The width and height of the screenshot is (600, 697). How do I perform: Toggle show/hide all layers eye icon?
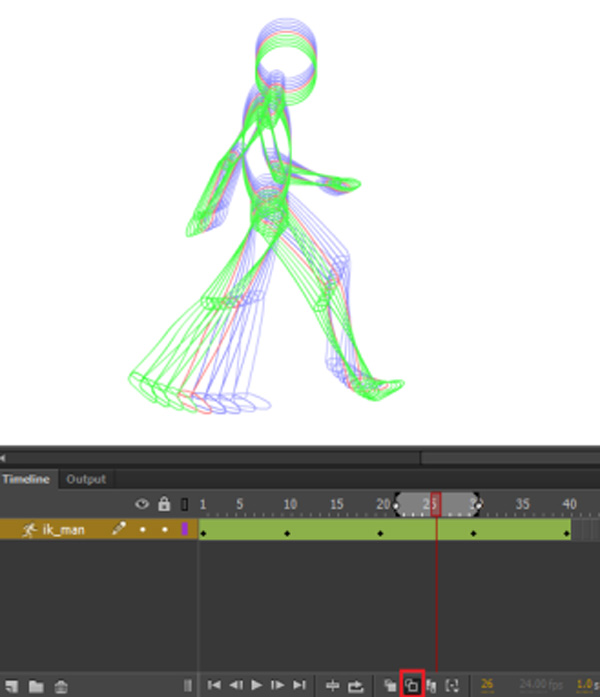click(142, 504)
